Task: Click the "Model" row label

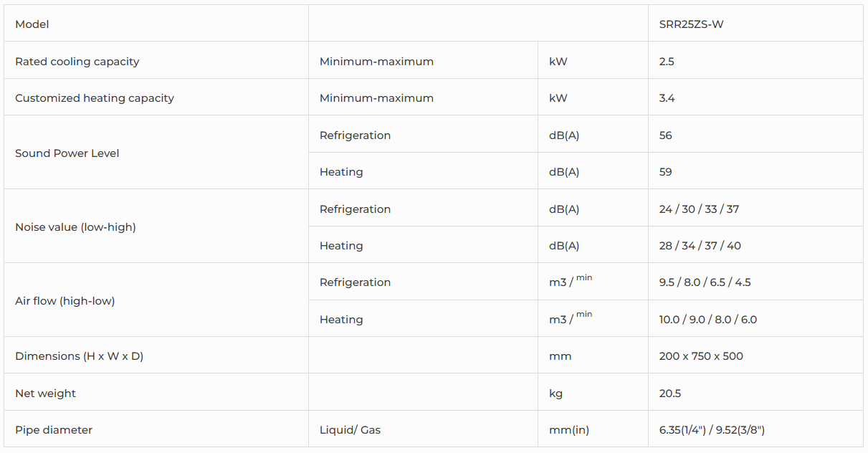Action: (32, 24)
